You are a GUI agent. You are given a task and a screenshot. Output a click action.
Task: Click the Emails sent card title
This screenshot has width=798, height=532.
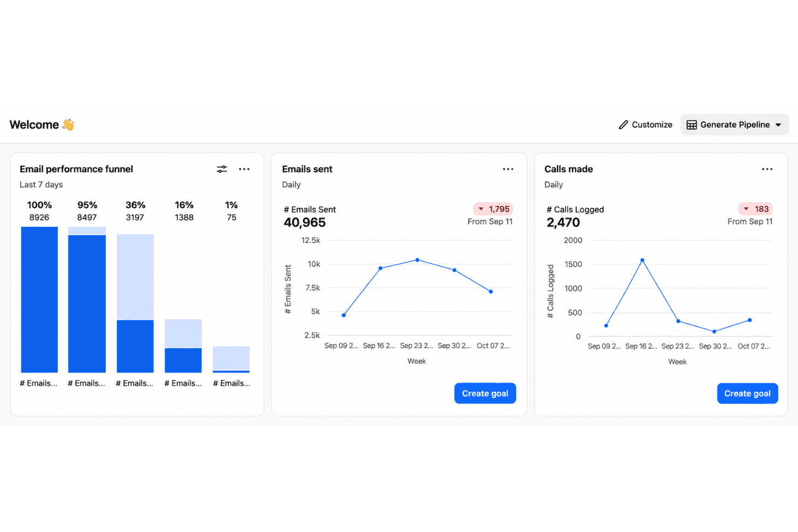click(x=307, y=169)
